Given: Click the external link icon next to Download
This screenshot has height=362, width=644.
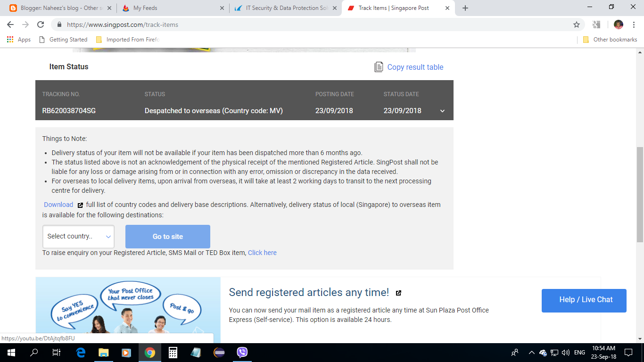Looking at the screenshot, I should click(80, 205).
